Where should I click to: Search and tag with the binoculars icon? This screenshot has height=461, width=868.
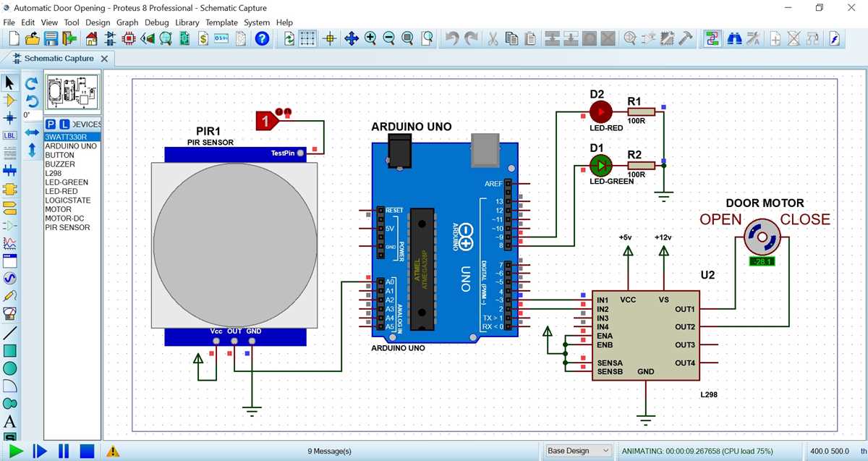pos(734,38)
